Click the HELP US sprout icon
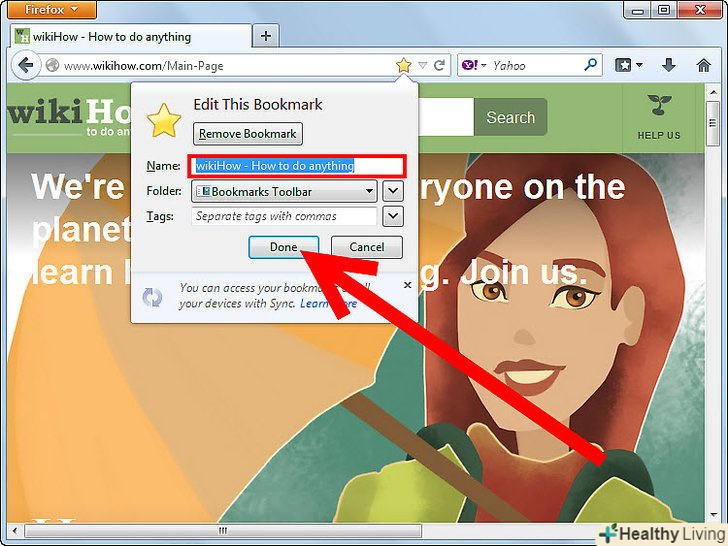Image resolution: width=728 pixels, height=546 pixels. coord(659,105)
